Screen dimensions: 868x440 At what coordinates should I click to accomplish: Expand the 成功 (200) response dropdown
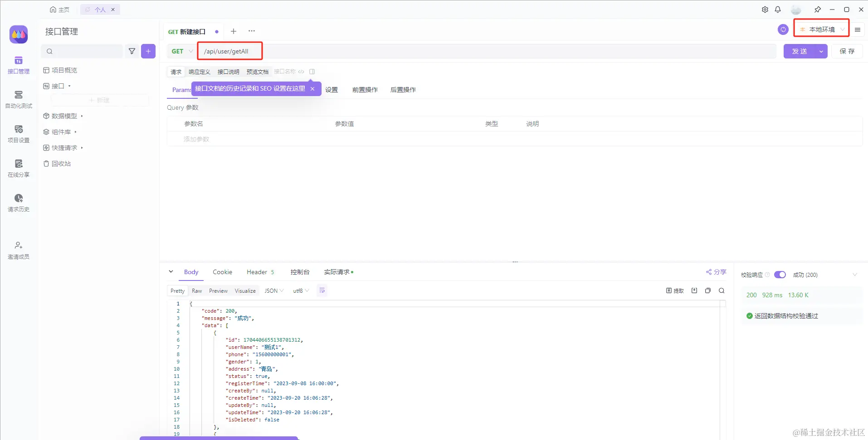click(855, 275)
